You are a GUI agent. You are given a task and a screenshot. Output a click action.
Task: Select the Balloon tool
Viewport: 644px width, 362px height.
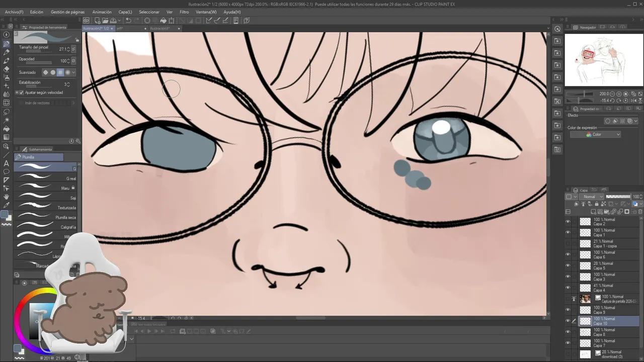point(7,171)
